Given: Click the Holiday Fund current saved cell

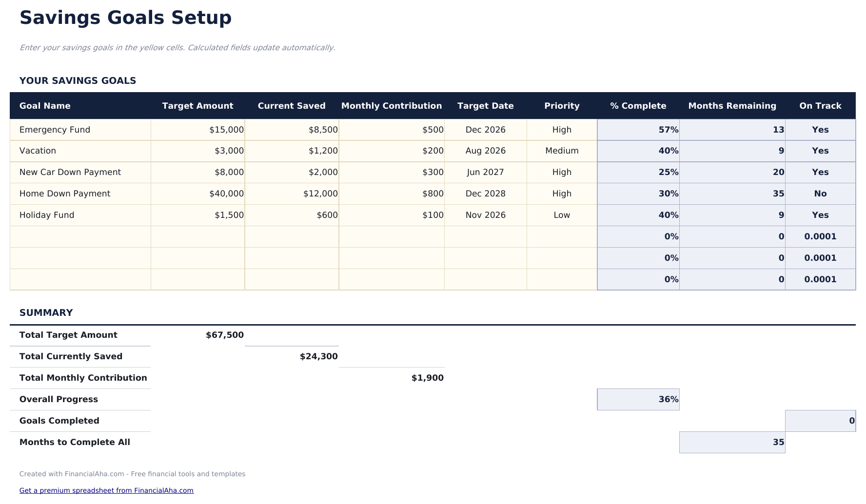Looking at the screenshot, I should click(291, 215).
